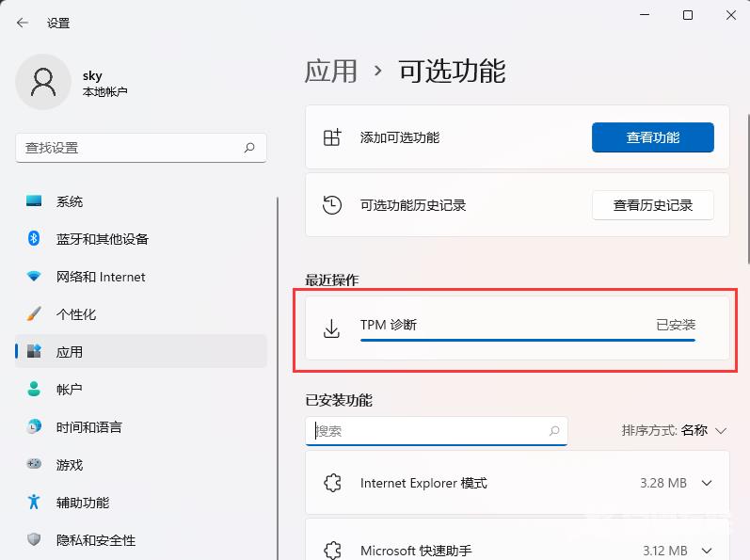Image resolution: width=750 pixels, height=560 pixels.
Task: Select the globe clock icon for 时间和语言
Action: [x=34, y=426]
